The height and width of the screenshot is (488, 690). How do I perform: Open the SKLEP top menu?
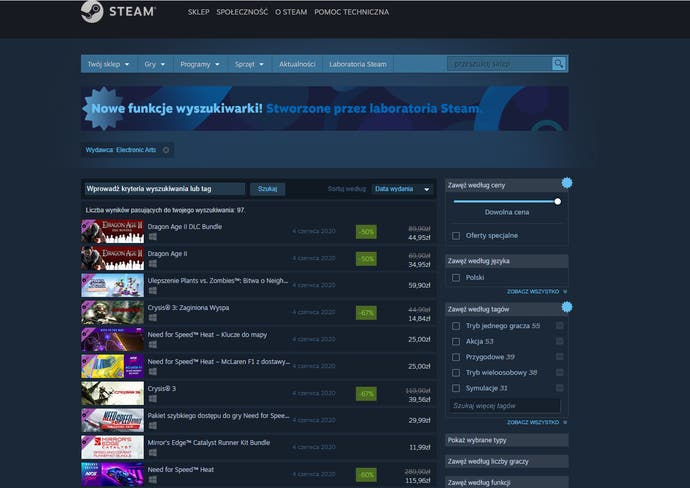click(x=198, y=12)
